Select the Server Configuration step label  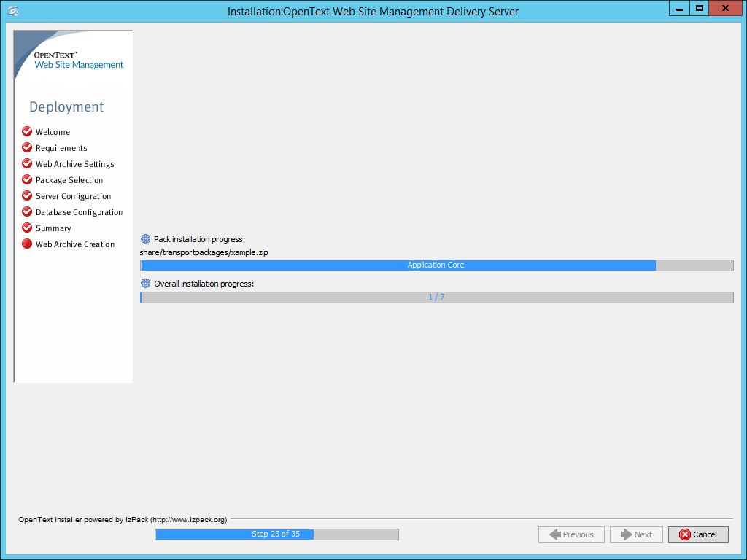[x=74, y=196]
